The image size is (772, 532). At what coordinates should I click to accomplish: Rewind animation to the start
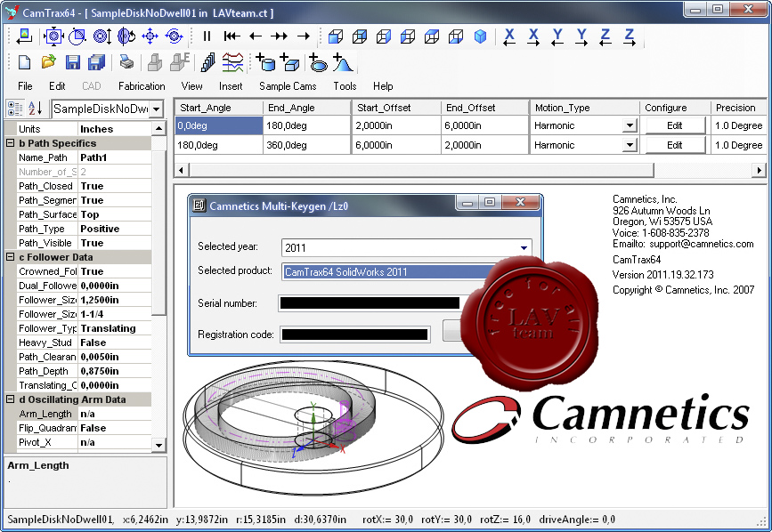coord(232,36)
